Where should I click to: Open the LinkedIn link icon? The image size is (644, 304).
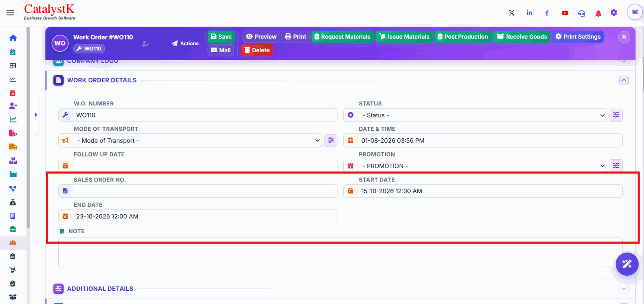(x=529, y=13)
